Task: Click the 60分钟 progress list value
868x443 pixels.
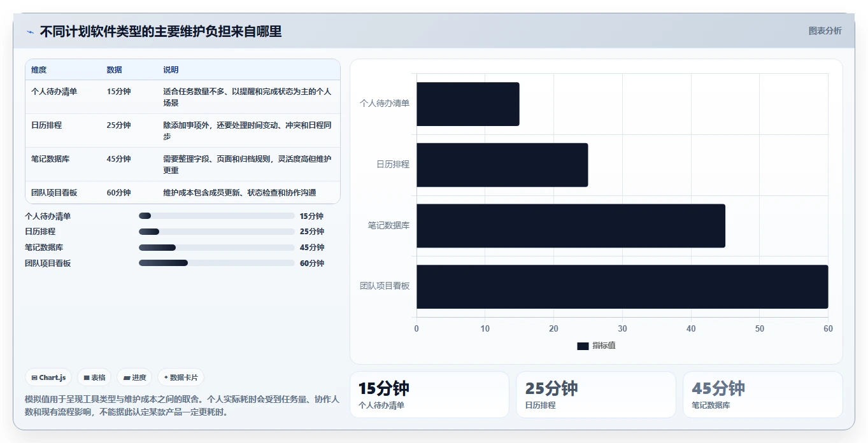Action: pyautogui.click(x=312, y=264)
